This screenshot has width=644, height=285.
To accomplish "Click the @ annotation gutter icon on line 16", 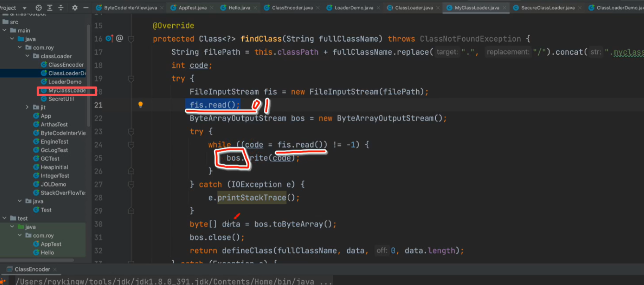I will (120, 38).
